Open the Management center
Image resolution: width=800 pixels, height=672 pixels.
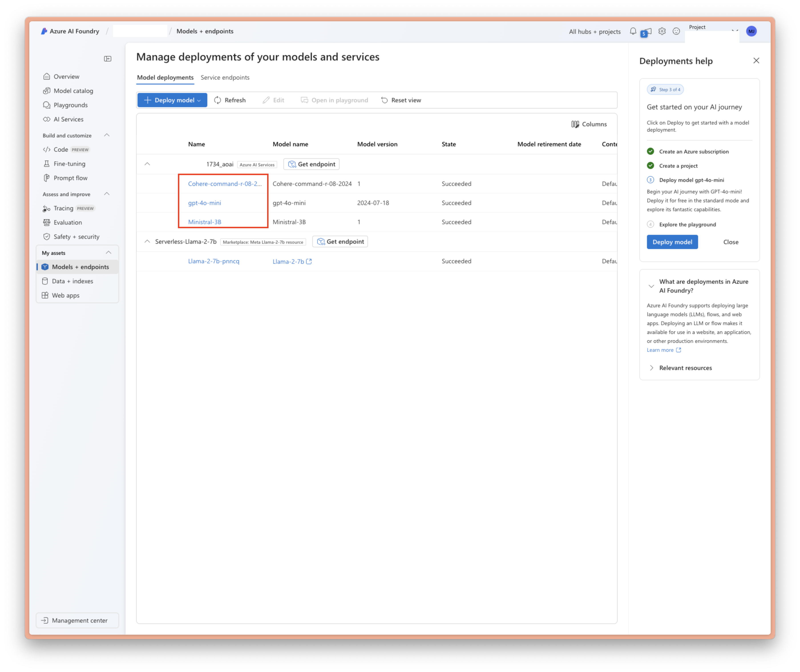[77, 621]
